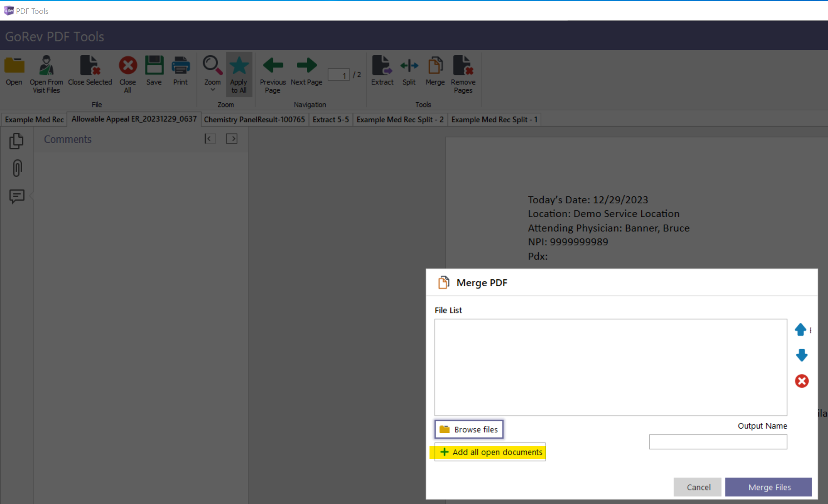Open From Visit Files toolbar icon
This screenshot has width=828, height=504.
coord(46,66)
